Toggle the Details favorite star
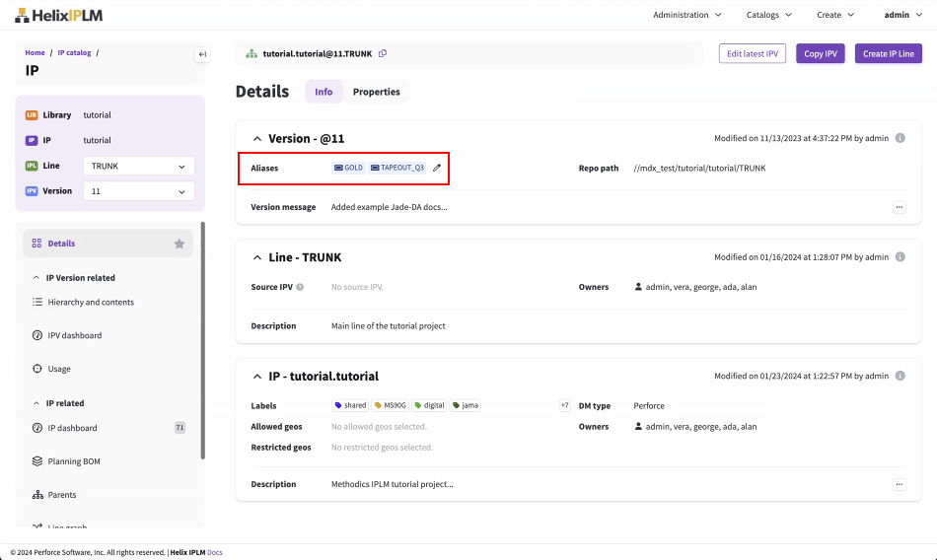The height and width of the screenshot is (560, 937). pos(180,244)
